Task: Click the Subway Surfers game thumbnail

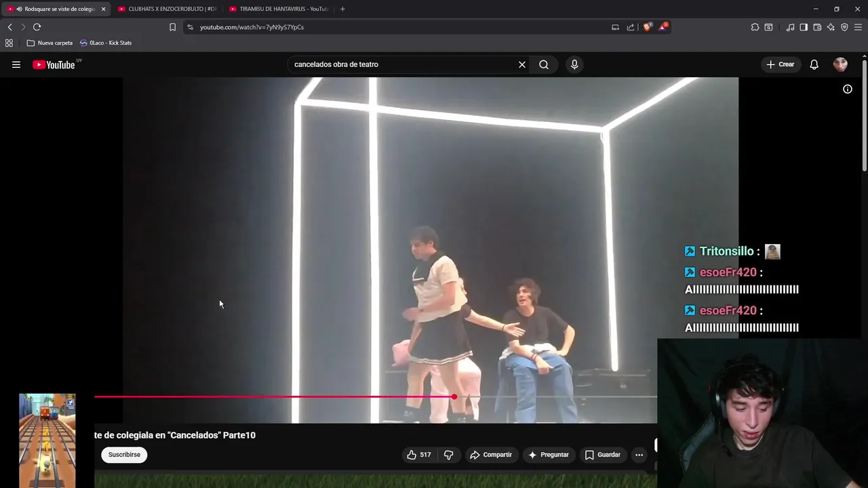Action: [x=47, y=441]
